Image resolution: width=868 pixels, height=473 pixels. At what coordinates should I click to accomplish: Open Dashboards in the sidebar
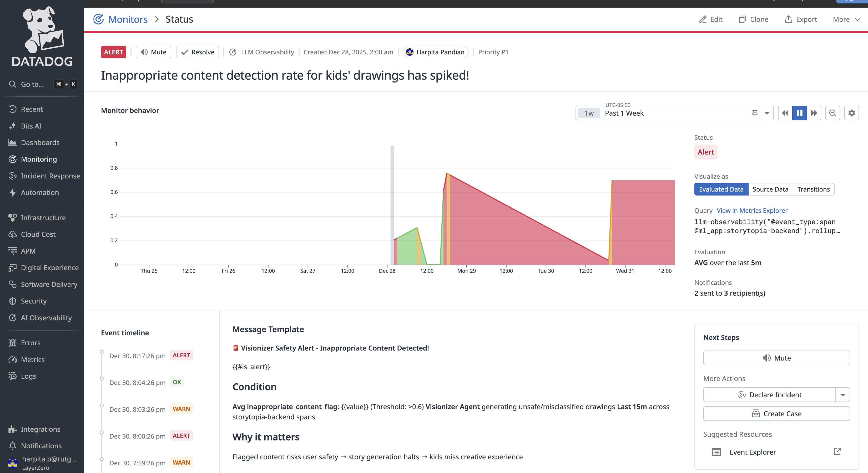(40, 142)
